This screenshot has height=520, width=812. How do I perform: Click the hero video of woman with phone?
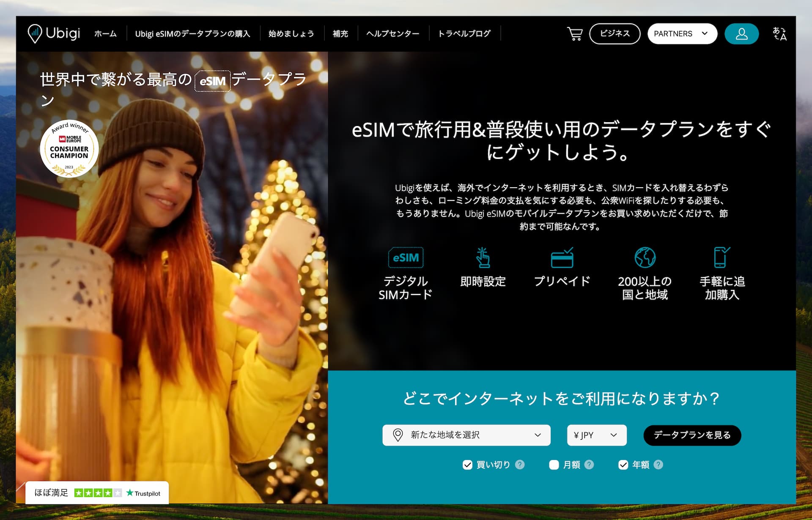[172, 277]
